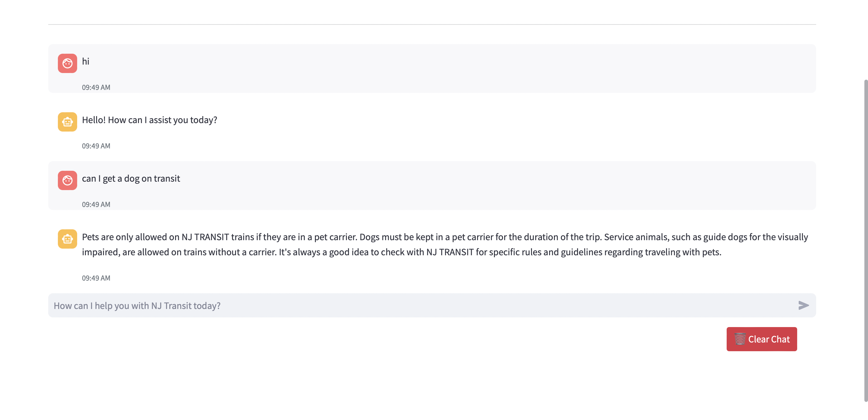Click the user avatar beside the "hi" message
Viewport: 868px width, 420px height.
tap(68, 63)
